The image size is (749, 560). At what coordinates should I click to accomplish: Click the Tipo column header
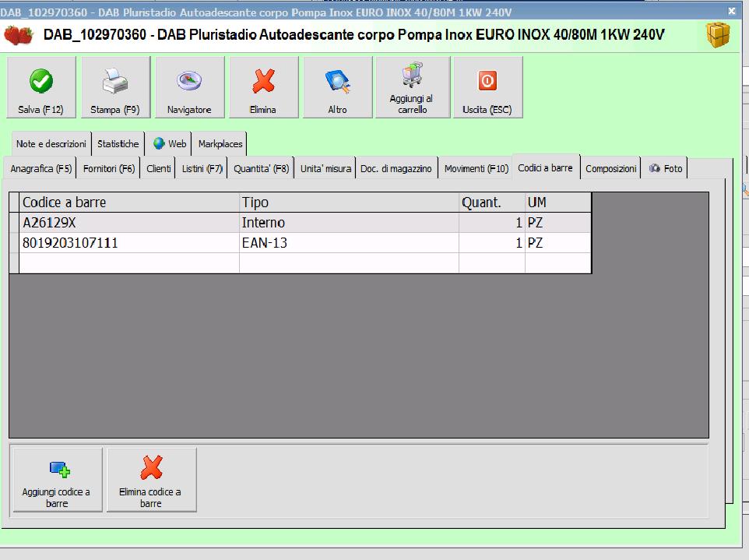[349, 203]
